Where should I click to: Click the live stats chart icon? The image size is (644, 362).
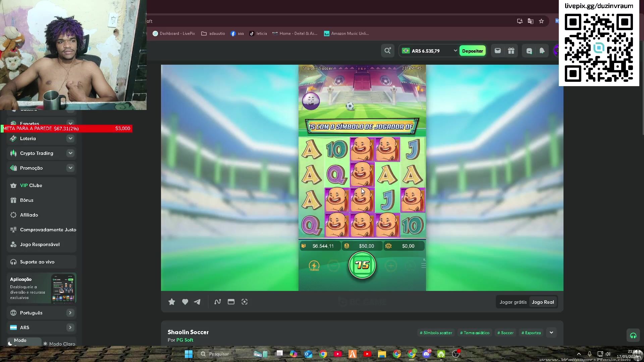[x=218, y=302]
